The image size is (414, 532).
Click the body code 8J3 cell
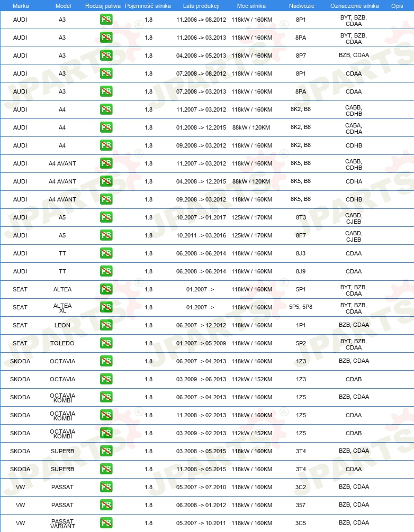[x=301, y=253]
